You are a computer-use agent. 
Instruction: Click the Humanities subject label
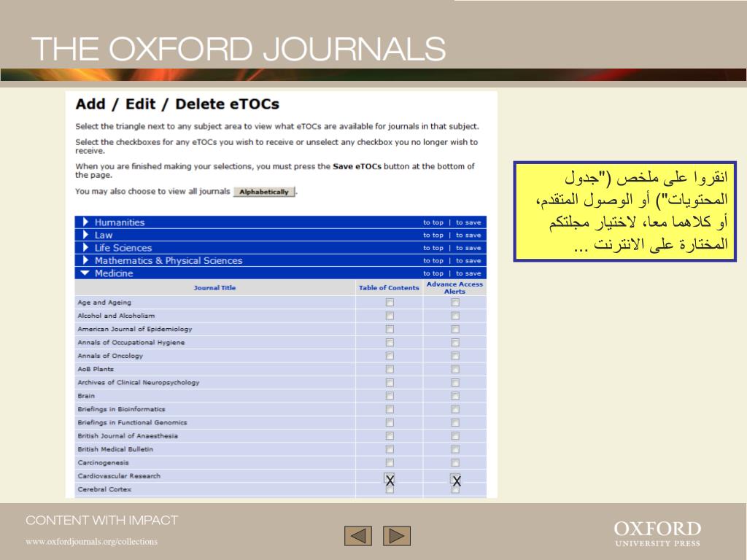119,222
